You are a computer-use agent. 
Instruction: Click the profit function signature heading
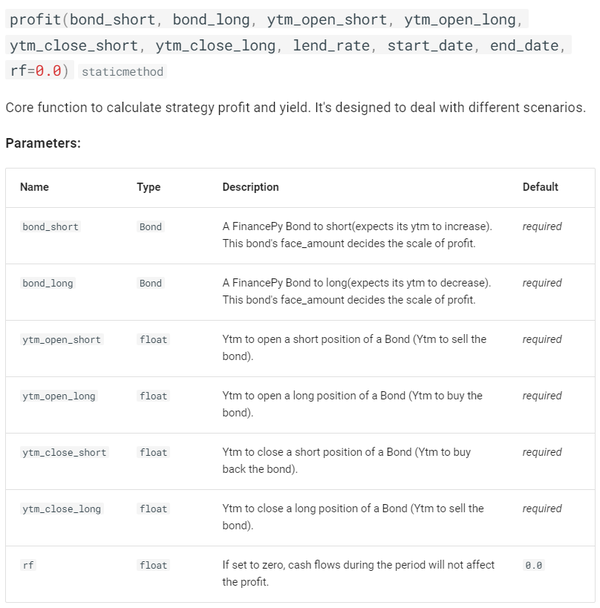[x=288, y=45]
